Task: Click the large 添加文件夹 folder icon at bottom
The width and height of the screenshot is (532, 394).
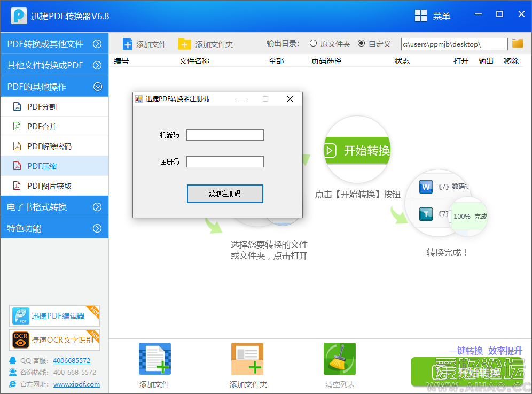Action: [247, 359]
